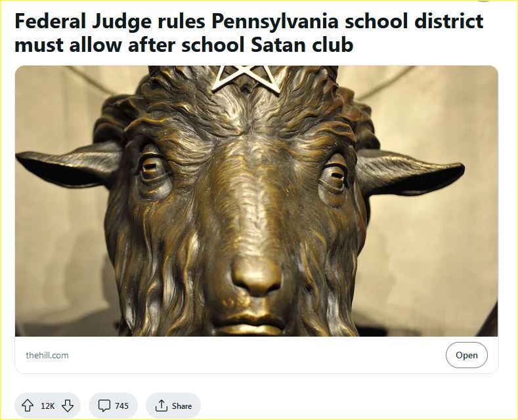Screen dimensions: 518x420
Task: Click the white footer of the link card
Action: pos(256,355)
